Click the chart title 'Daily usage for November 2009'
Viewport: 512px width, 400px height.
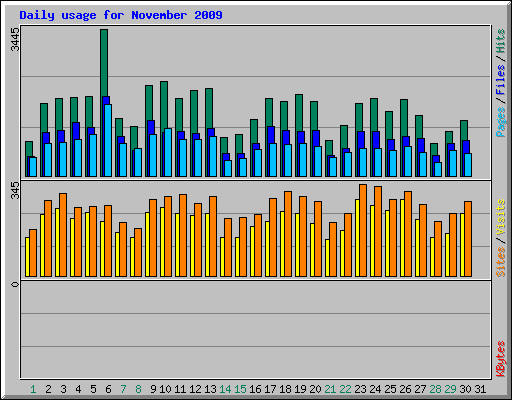[121, 15]
